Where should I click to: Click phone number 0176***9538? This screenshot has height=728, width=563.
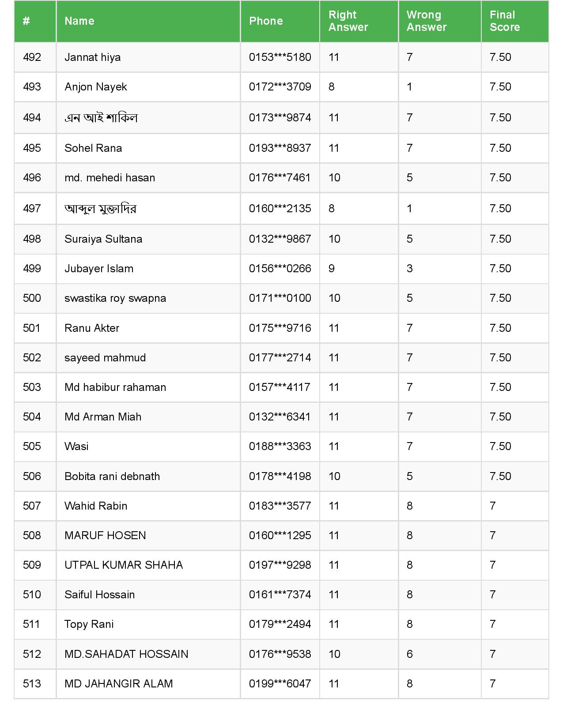[280, 654]
